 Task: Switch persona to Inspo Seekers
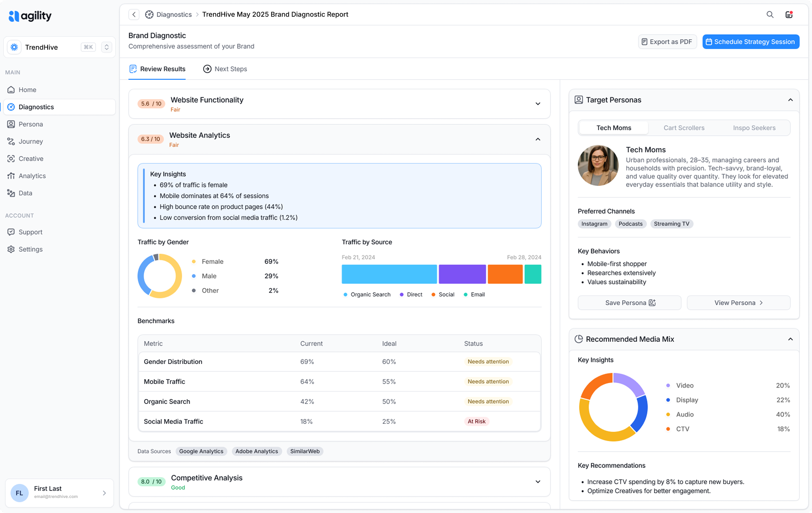point(754,128)
